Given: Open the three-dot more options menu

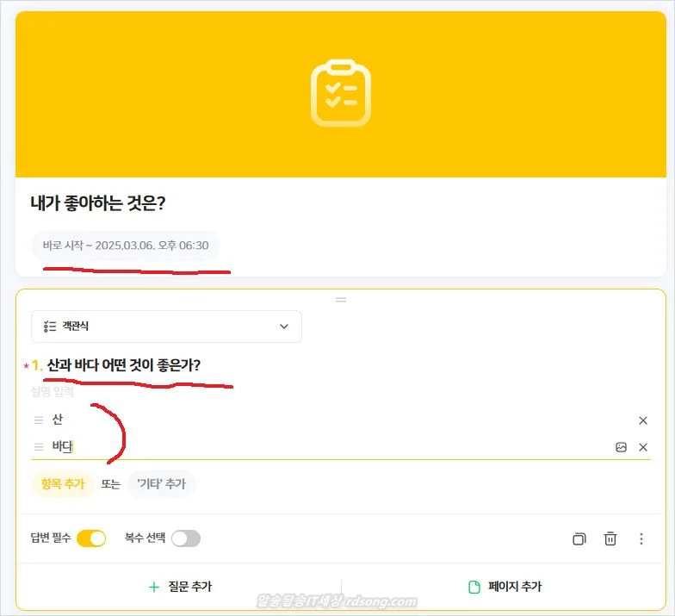Looking at the screenshot, I should pos(641,538).
